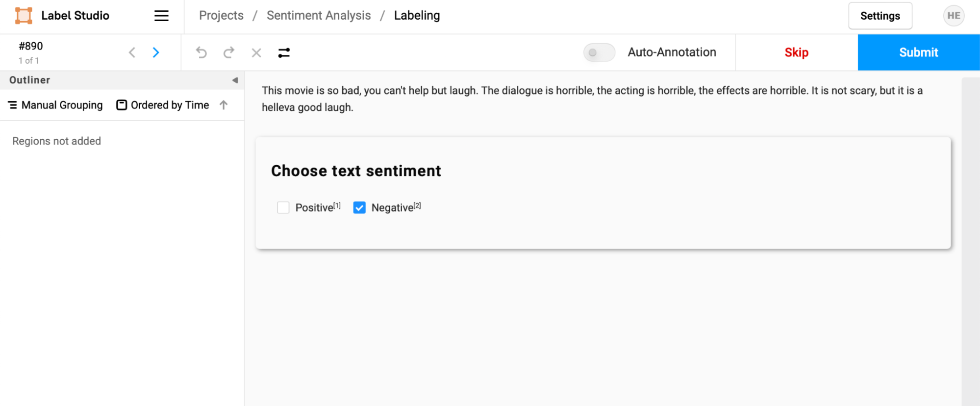
Task: Click the Label Studio logo icon
Action: pos(24,16)
